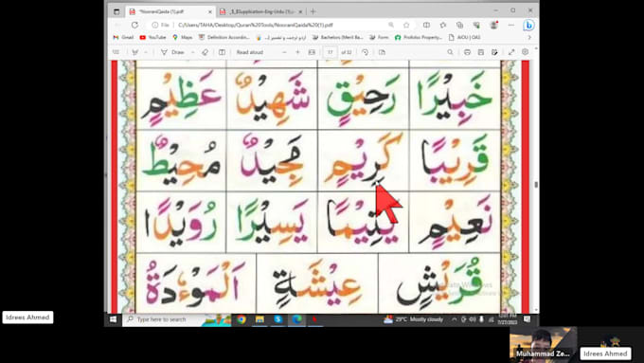Open the PDF toolbar icon after rotate
Screen dimensions: 644x363
click(382, 52)
